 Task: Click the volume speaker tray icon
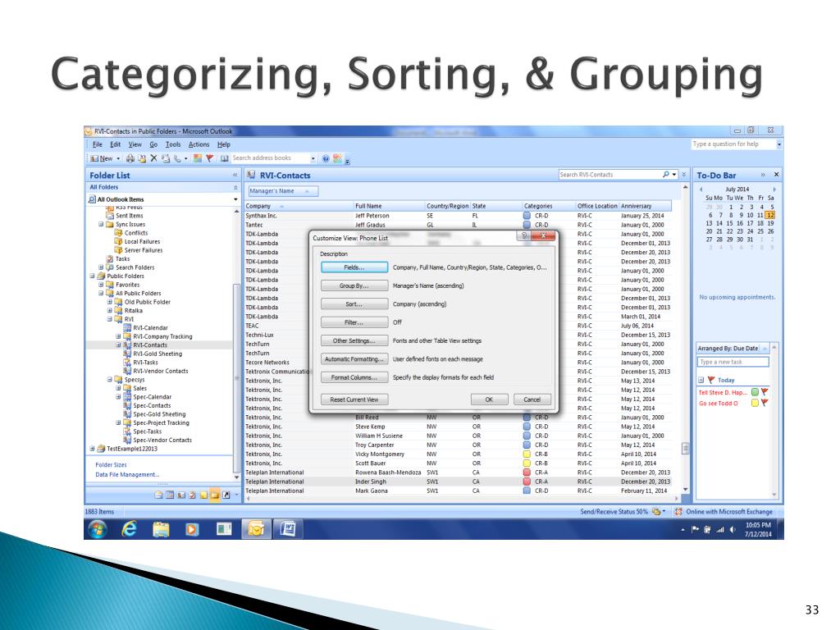point(733,530)
